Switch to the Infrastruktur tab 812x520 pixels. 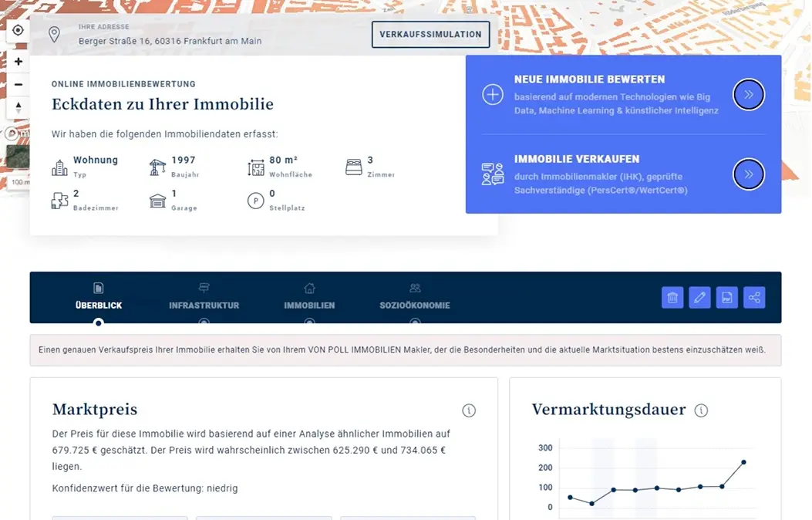tap(204, 299)
